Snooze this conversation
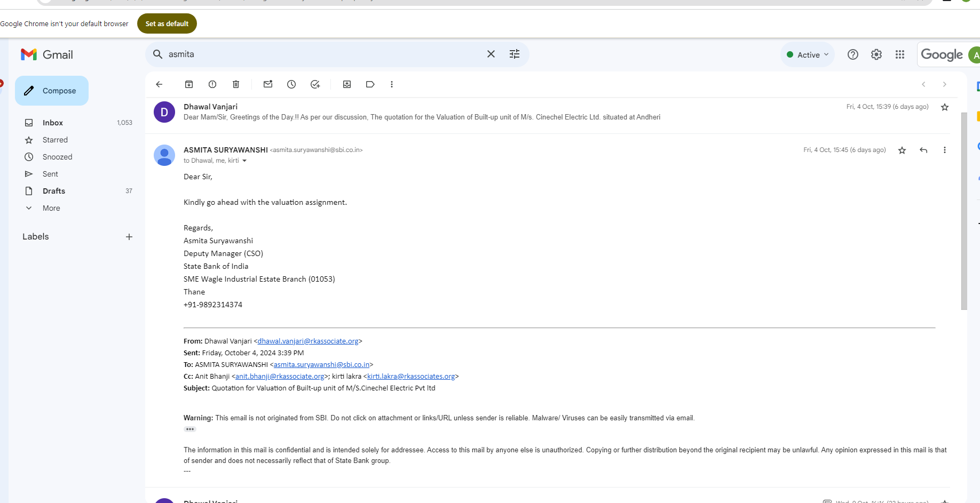Image resolution: width=980 pixels, height=503 pixels. 291,84
